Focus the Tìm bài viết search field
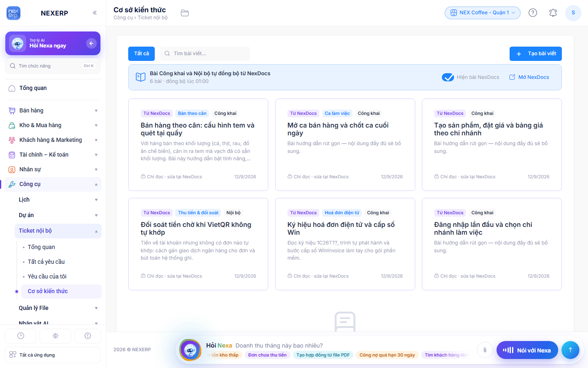This screenshot has width=588, height=368. point(205,54)
